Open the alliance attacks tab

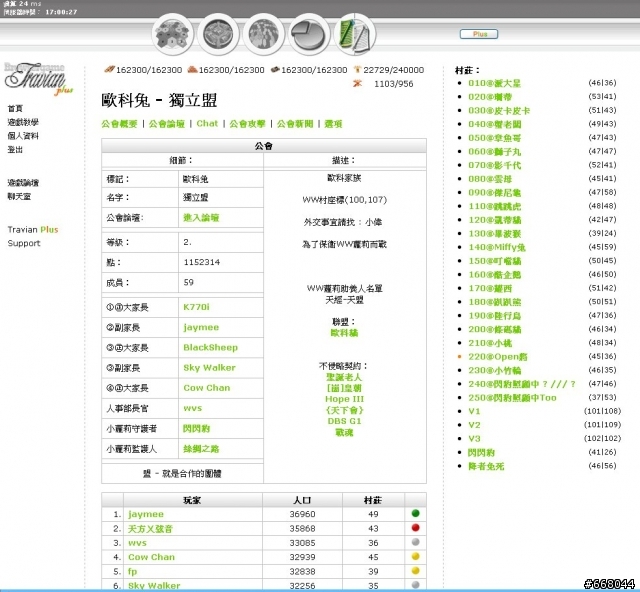247,124
